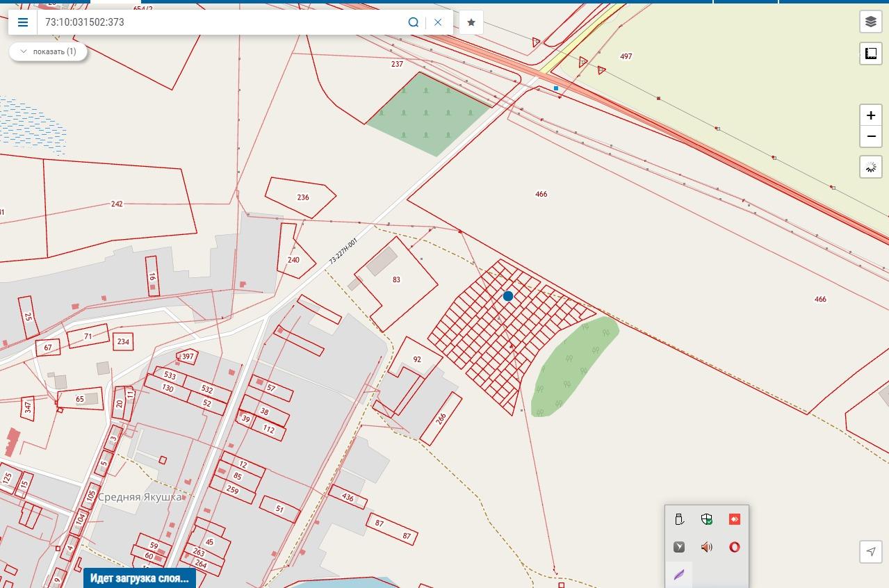Image resolution: width=889 pixels, height=588 pixels.
Task: Select parcel 83 on the map
Action: [396, 279]
